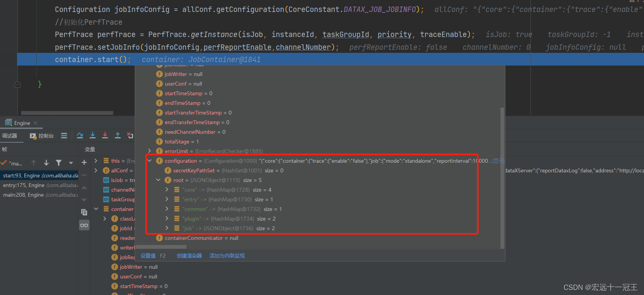The height and width of the screenshot is (295, 644).
Task: Select frame start:93, Engine
Action: [39, 175]
